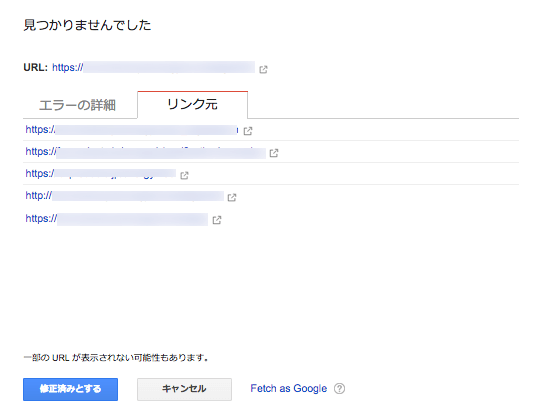Open the second https referrer link in the list

[145, 152]
